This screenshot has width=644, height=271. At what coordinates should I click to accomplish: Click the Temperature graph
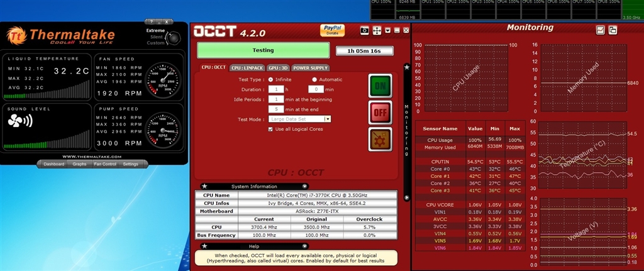tap(584, 155)
